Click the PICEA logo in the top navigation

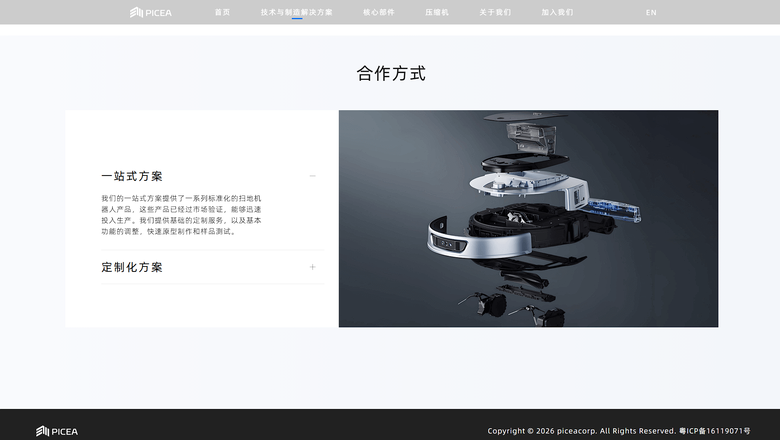[x=151, y=12]
